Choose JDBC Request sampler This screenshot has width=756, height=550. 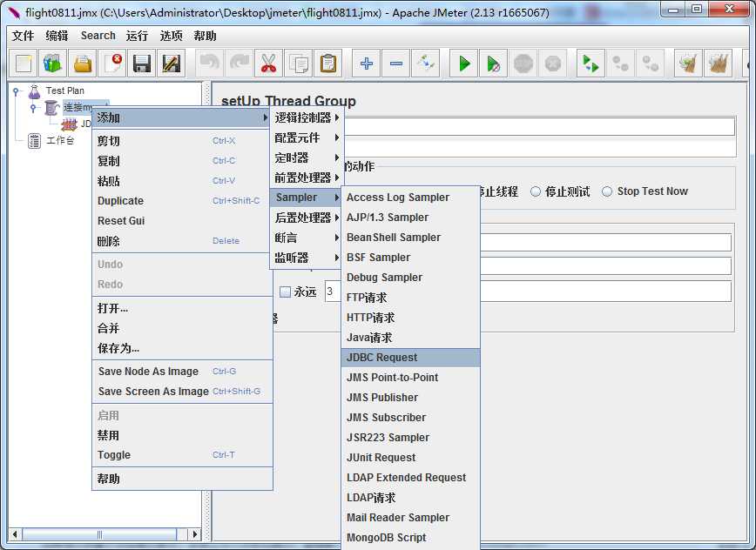tap(411, 358)
